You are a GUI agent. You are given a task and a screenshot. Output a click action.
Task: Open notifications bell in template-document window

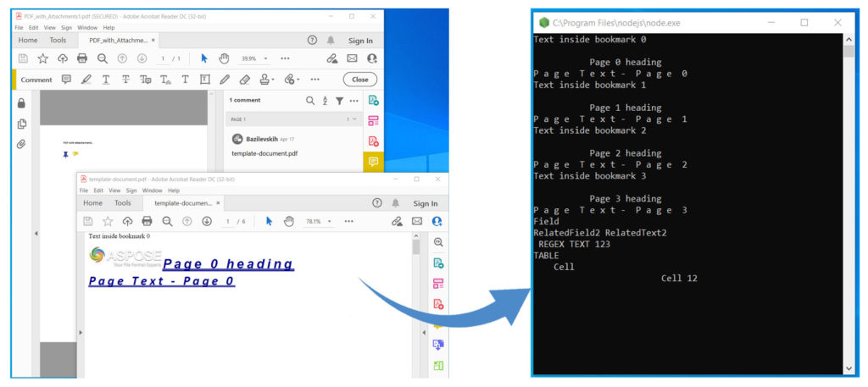(395, 203)
